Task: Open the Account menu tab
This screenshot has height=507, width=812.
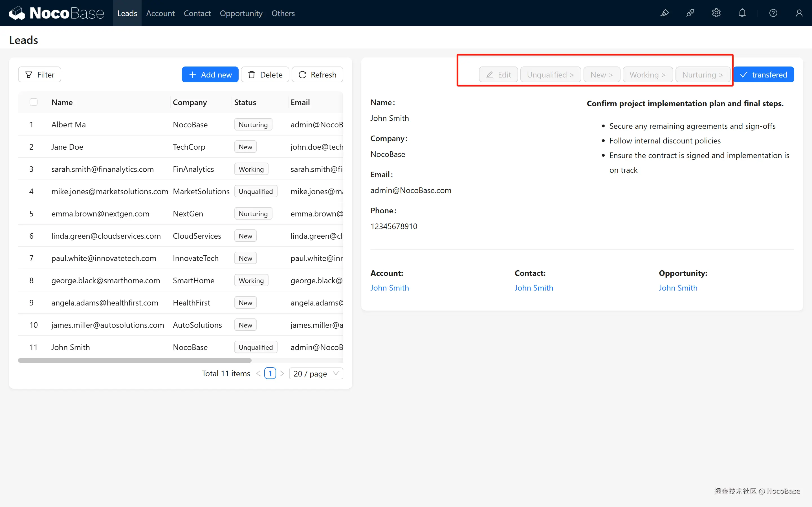Action: pyautogui.click(x=160, y=13)
